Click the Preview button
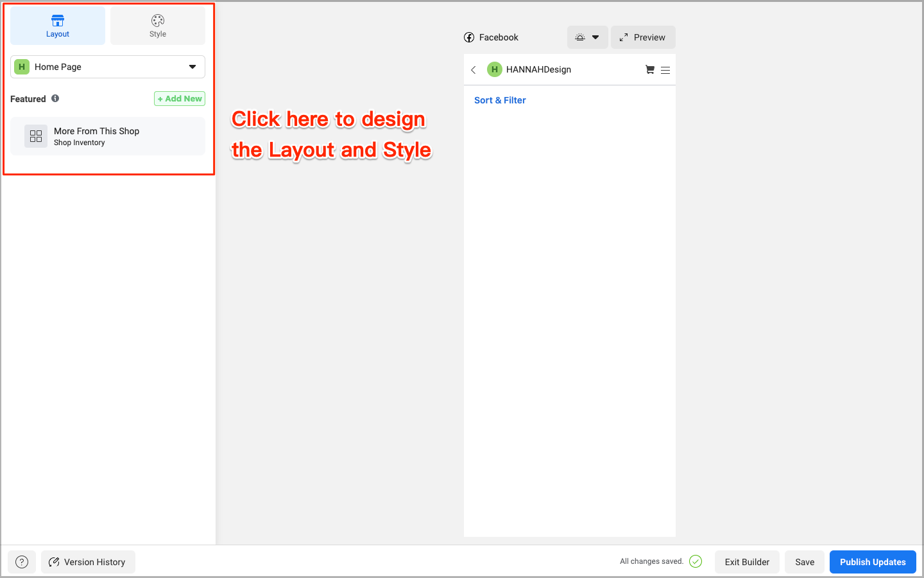This screenshot has width=924, height=578. point(643,37)
